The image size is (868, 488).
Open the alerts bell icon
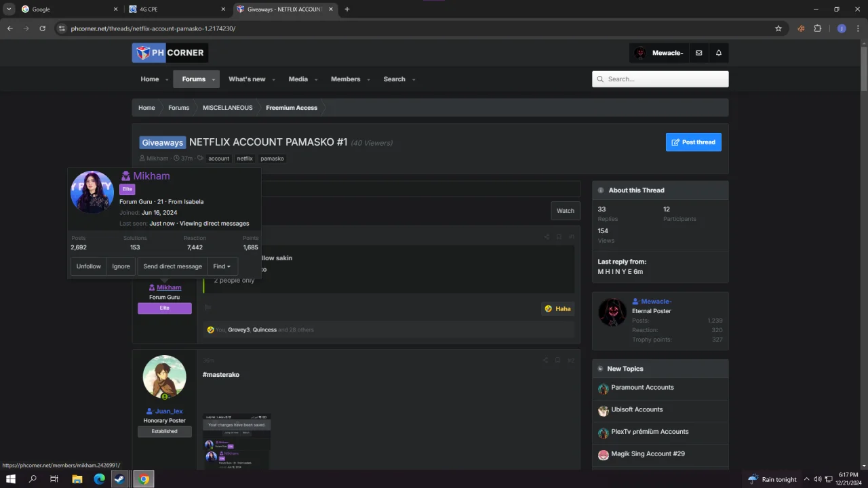coord(719,53)
